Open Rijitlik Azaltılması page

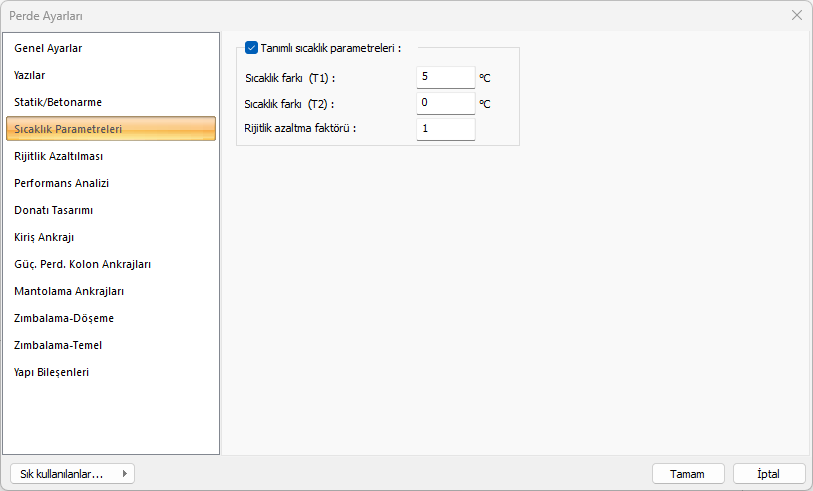[x=59, y=156]
